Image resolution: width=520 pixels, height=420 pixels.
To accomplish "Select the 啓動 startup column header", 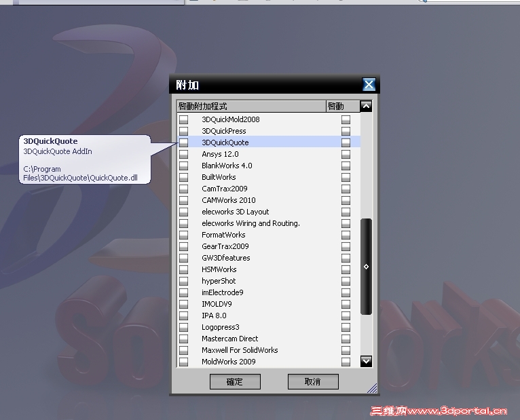I will point(343,106).
